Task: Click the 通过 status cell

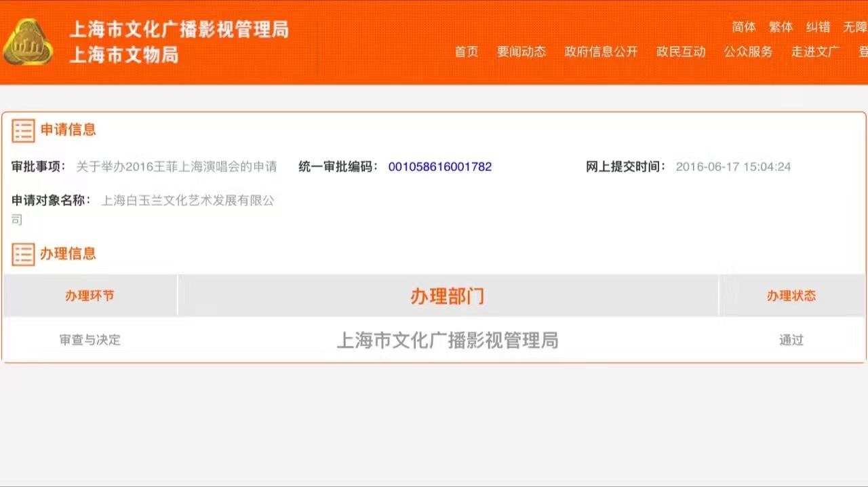Action: (791, 340)
